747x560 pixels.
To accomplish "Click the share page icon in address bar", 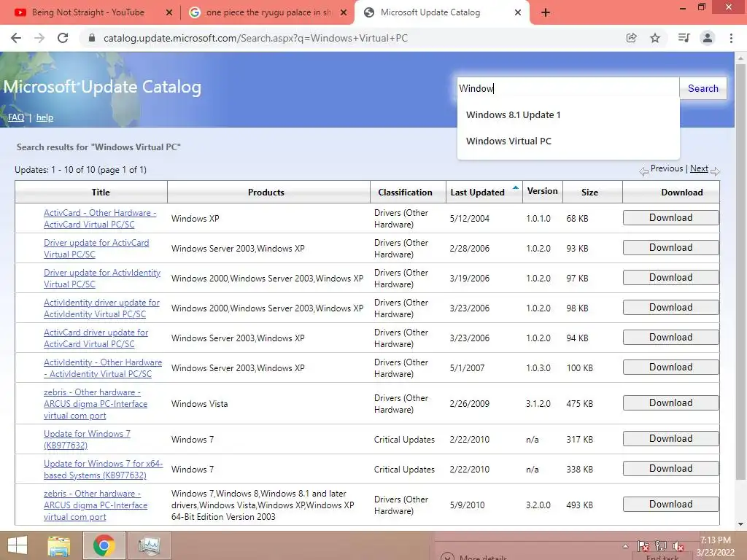I will point(631,38).
